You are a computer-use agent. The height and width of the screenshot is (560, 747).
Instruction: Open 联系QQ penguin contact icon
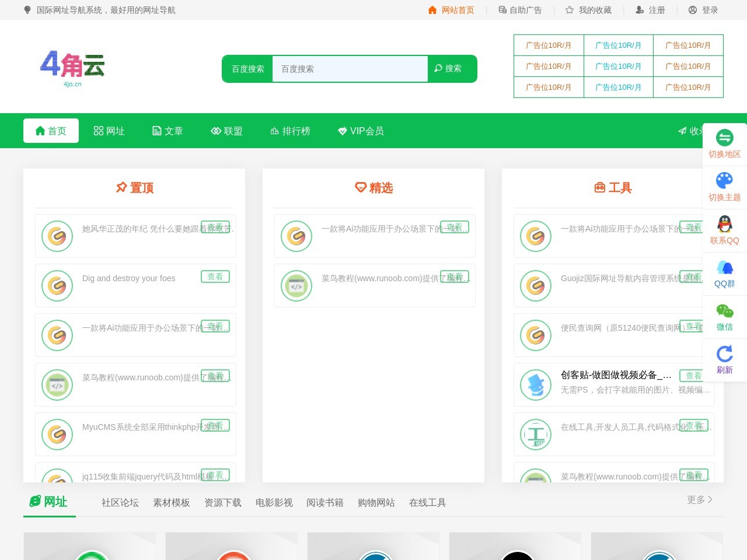724,223
